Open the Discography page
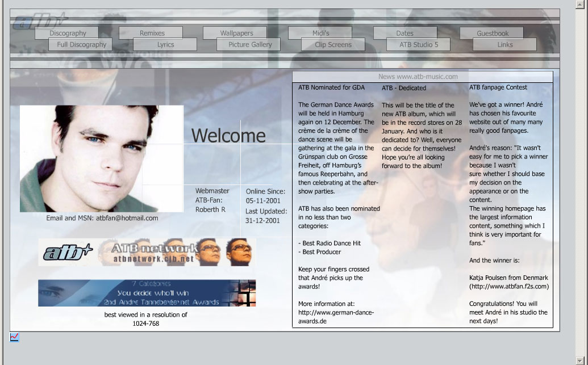Viewport: 588px width, 365px height. 67,33
